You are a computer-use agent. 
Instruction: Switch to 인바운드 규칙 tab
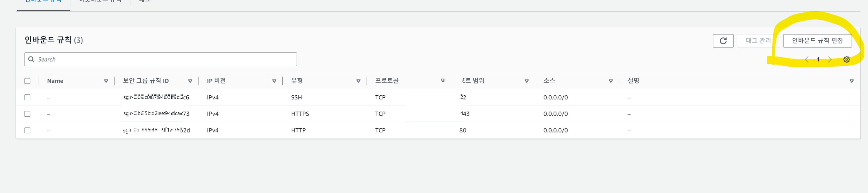point(43,2)
